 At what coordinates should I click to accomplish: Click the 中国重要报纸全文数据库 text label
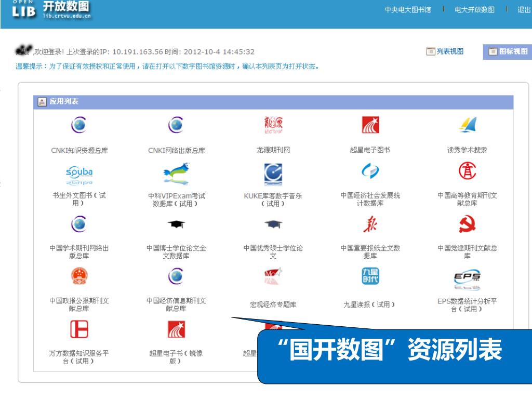(x=370, y=252)
